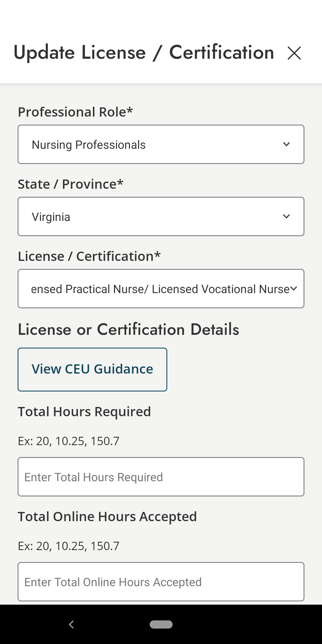
Task: Click the chevron on Professional Role field
Action: click(x=286, y=144)
